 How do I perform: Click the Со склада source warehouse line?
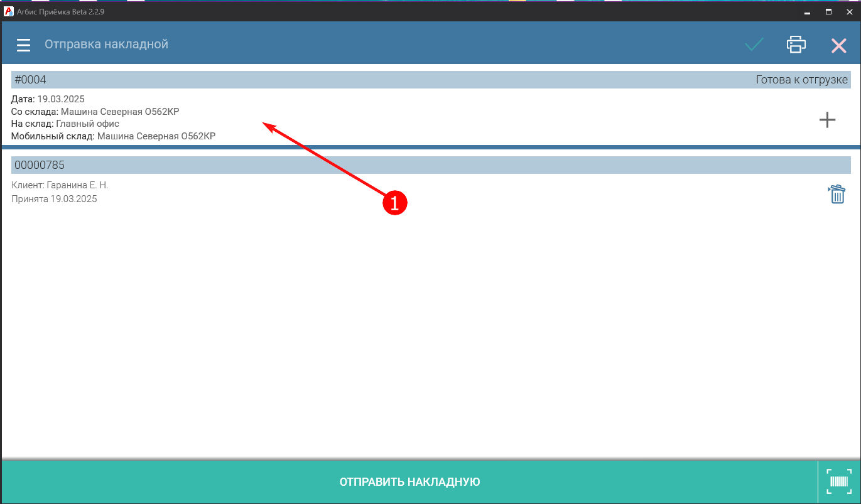[95, 112]
